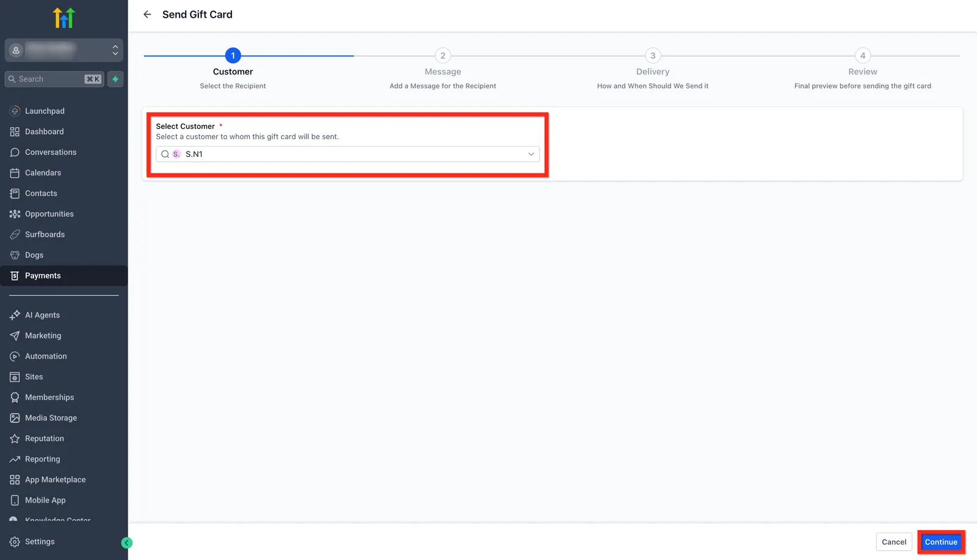Click the S.N1 customer combo box
The image size is (977, 560).
point(347,155)
